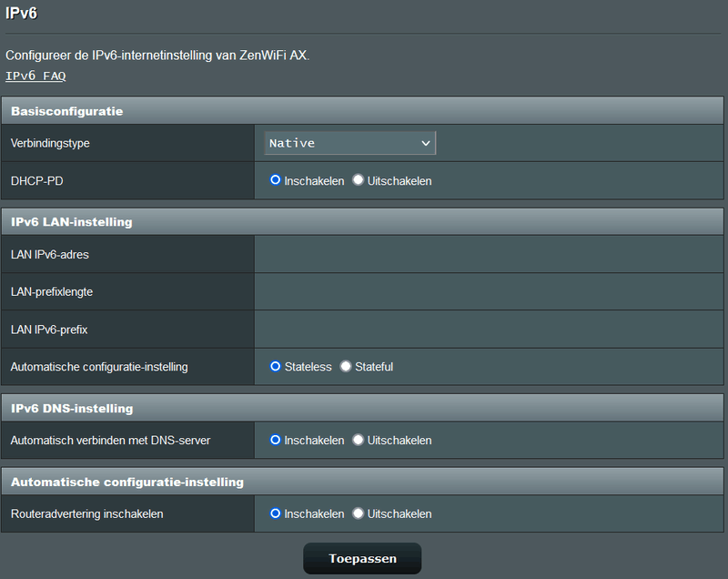Disable Routeradvertering with the Uitschakelen radio
The width and height of the screenshot is (728, 579).
click(x=359, y=513)
